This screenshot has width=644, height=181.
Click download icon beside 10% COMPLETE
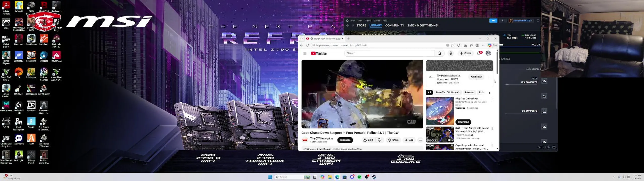tap(544, 81)
